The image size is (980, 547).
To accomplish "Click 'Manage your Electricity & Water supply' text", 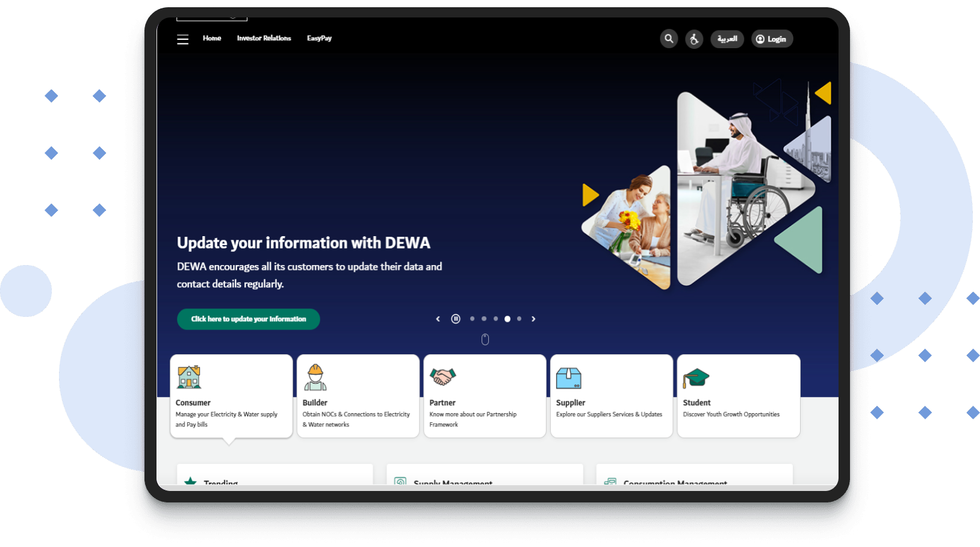I will click(226, 414).
